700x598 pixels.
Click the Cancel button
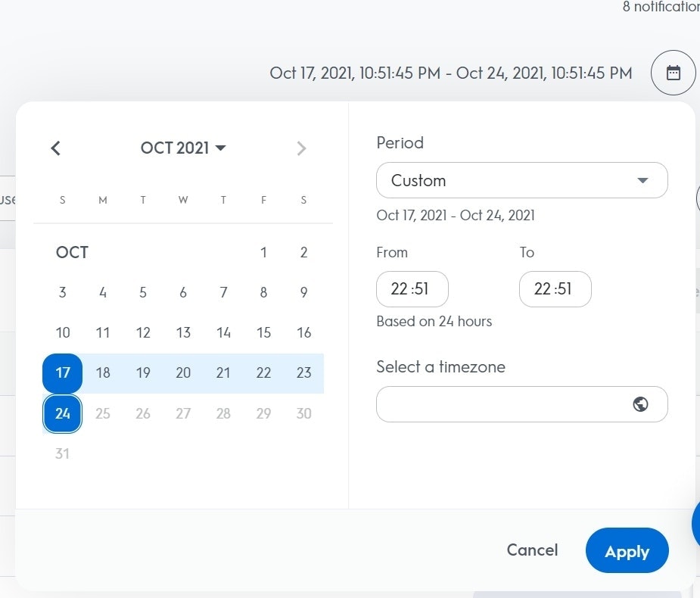click(x=532, y=550)
